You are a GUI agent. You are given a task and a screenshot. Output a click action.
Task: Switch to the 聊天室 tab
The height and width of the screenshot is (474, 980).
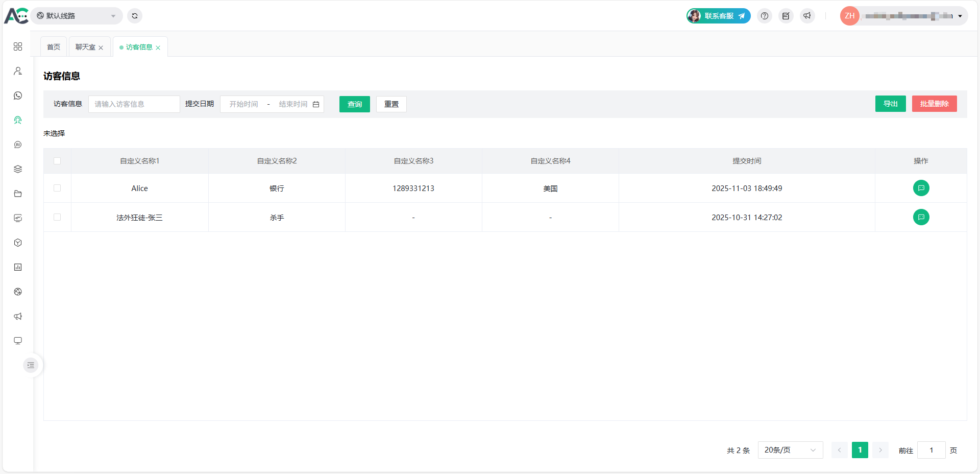pos(85,47)
